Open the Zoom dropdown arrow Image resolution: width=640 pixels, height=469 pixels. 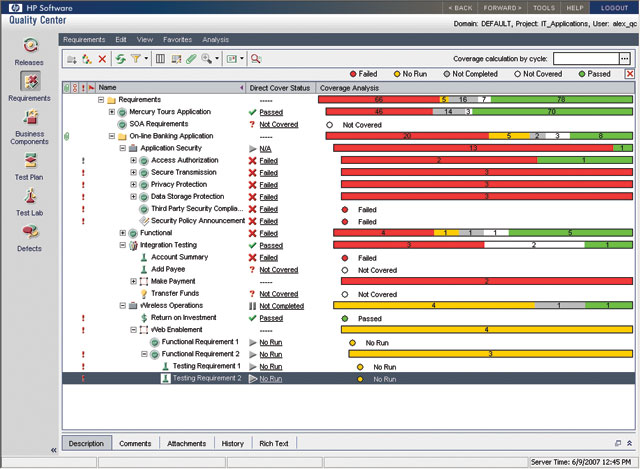click(x=217, y=59)
